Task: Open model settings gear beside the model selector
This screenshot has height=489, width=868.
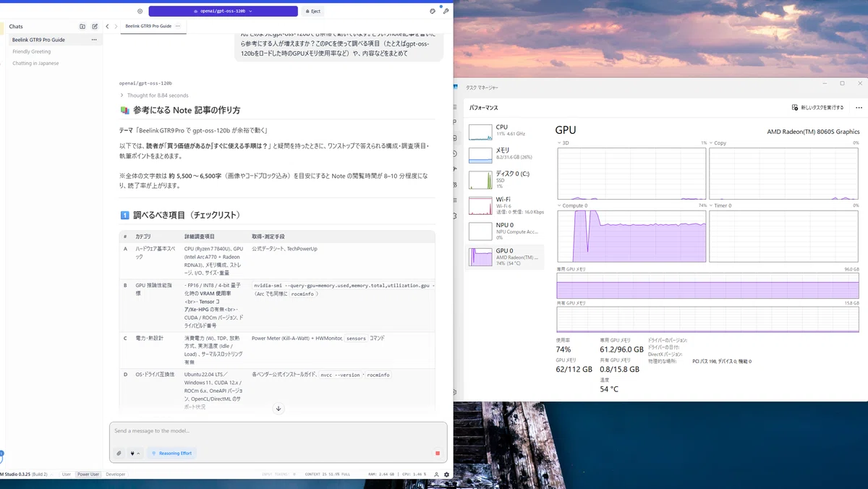Action: 140,12
